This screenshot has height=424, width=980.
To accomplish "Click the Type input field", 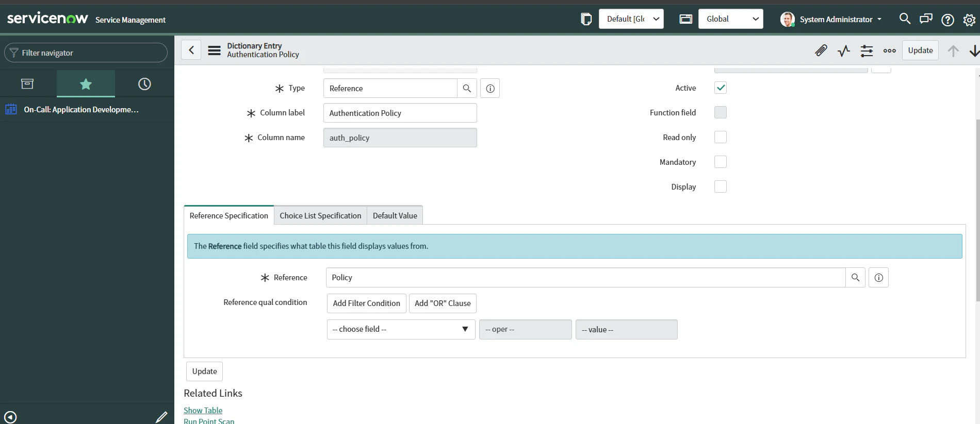I will (390, 88).
